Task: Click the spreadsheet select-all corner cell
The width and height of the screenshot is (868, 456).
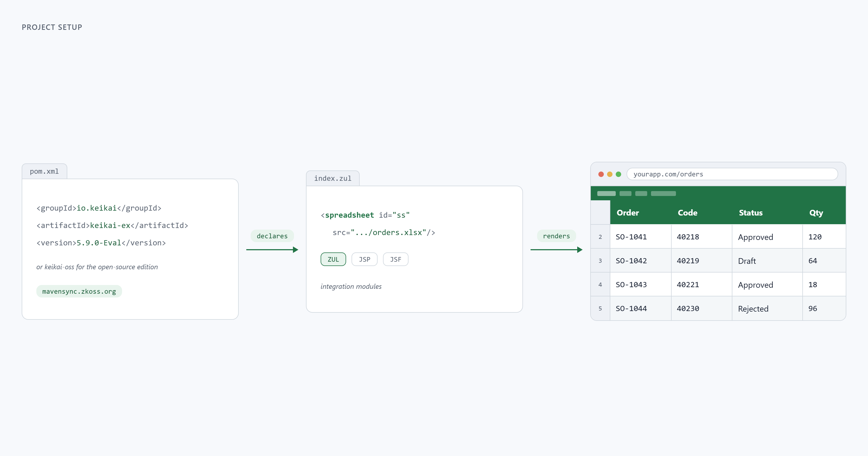Action: [600, 213]
